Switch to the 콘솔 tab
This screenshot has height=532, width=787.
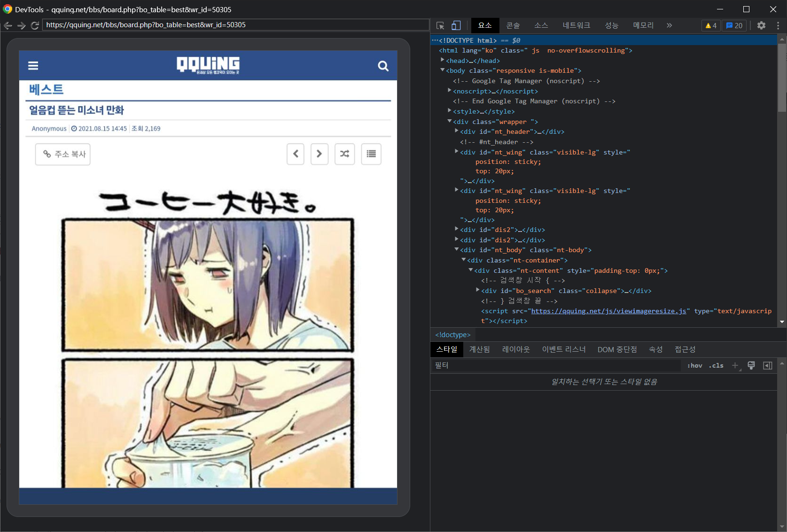point(513,25)
